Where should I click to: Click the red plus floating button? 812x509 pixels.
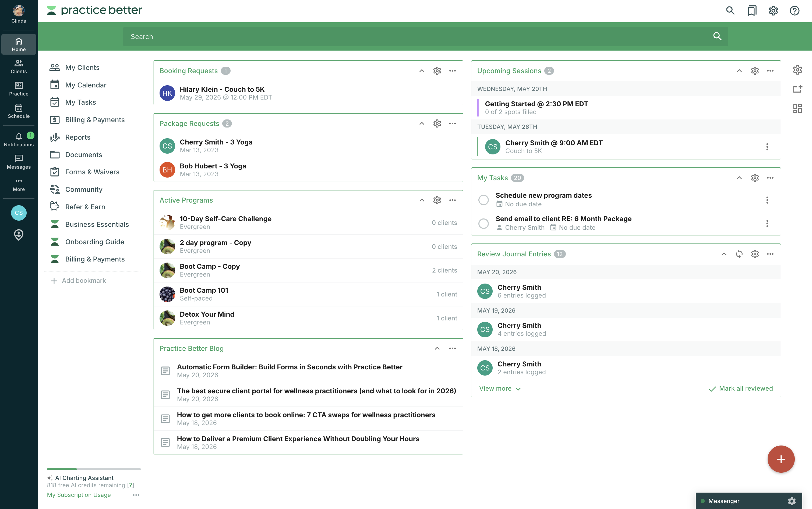pos(781,459)
